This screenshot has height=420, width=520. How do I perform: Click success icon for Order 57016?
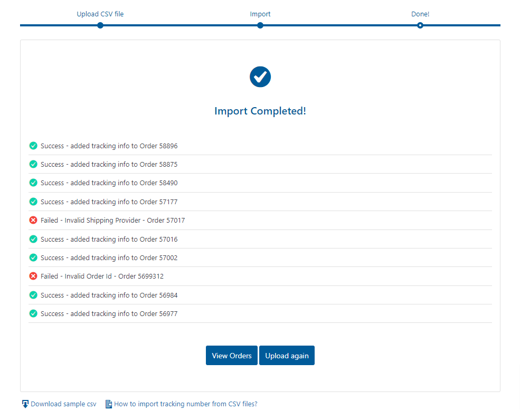(x=33, y=239)
